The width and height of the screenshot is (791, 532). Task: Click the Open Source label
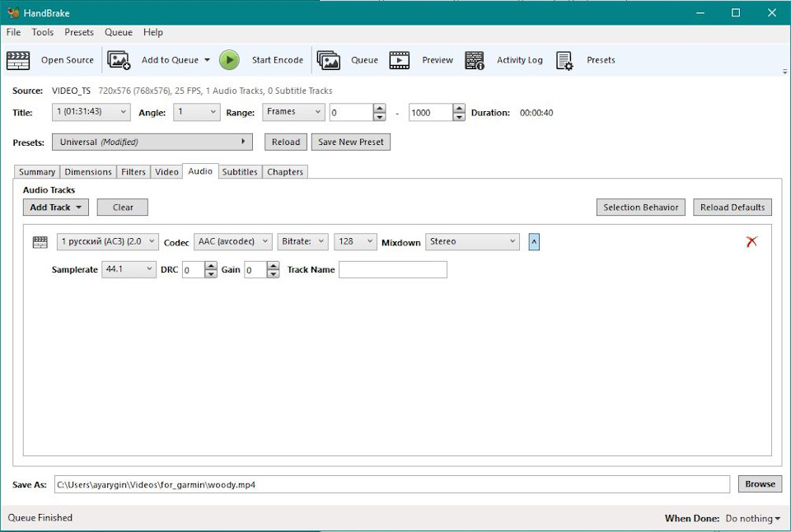67,60
